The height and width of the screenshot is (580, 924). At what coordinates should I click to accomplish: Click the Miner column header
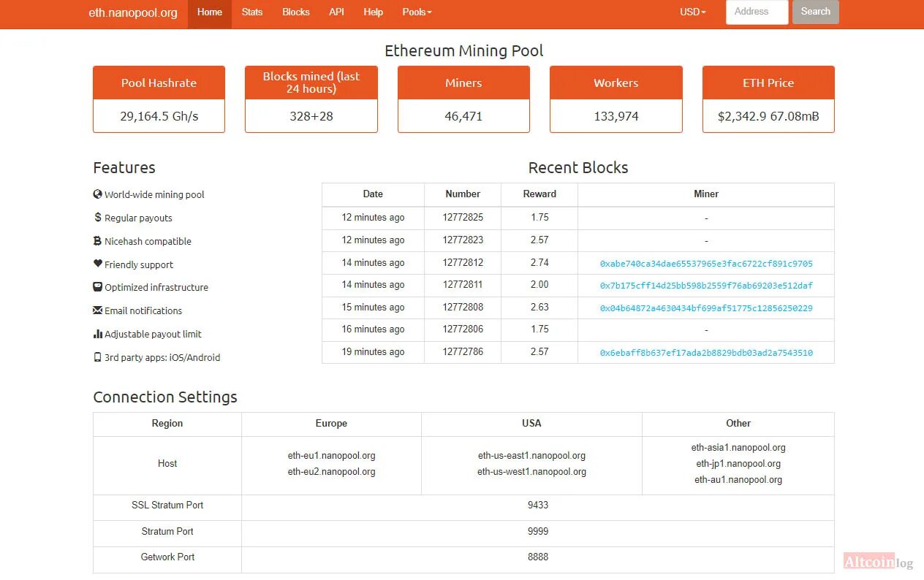(x=706, y=194)
